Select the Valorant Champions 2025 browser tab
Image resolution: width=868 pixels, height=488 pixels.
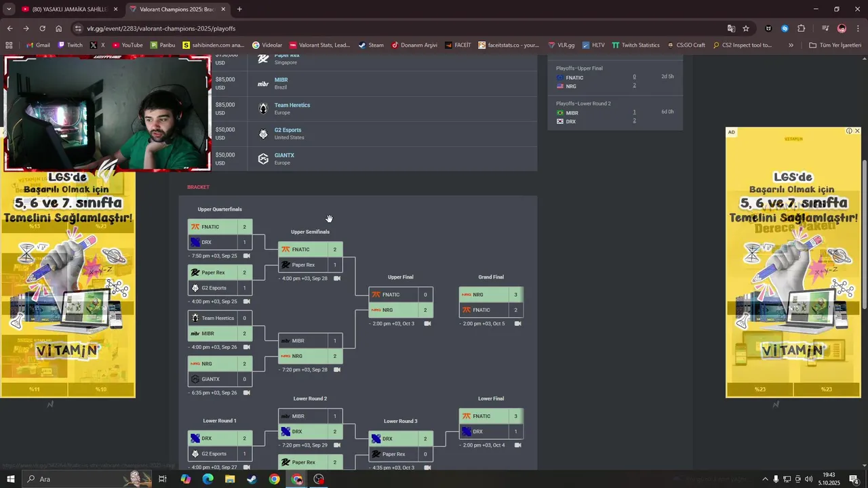[177, 9]
